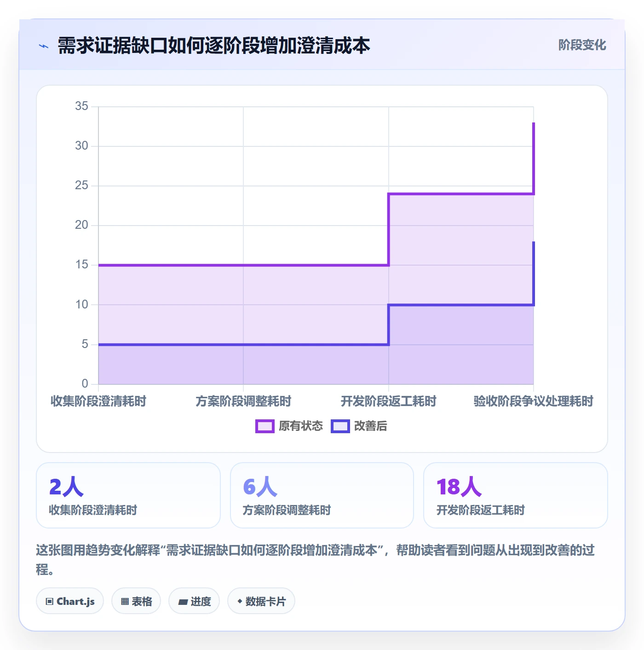Open the 18人 开发阶段返工耗时 card
644x650 pixels.
516,495
